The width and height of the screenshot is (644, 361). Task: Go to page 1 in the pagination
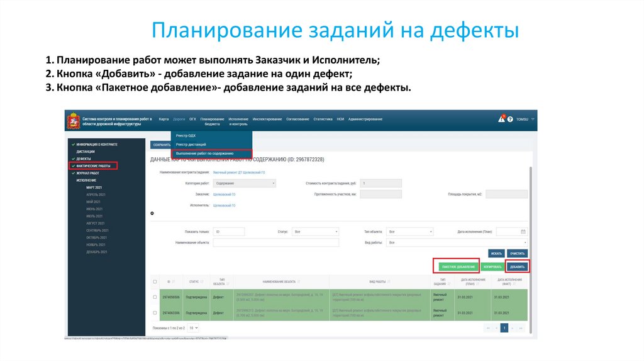click(x=504, y=328)
